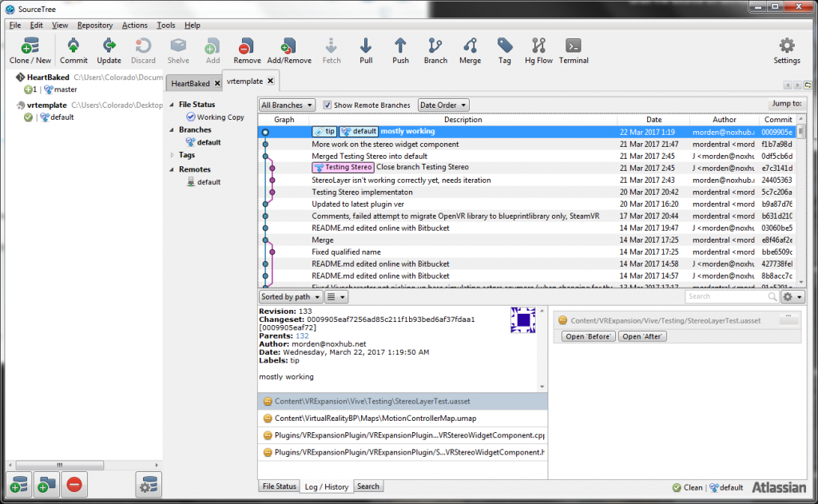
Task: Push changes using the Push icon
Action: coord(400,50)
